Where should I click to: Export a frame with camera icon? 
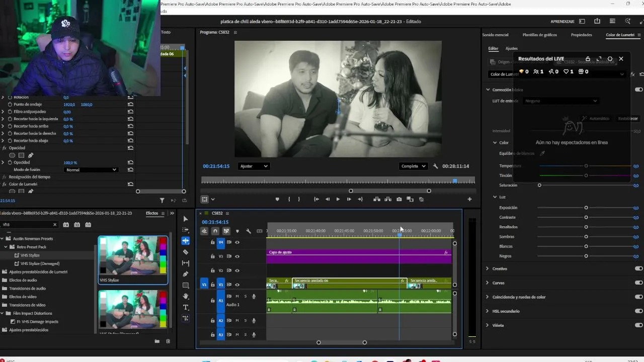coord(399,199)
